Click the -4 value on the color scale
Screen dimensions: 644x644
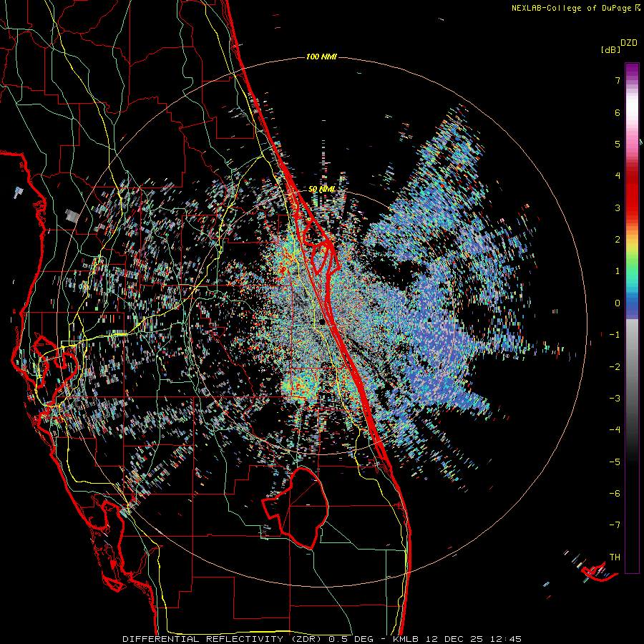click(615, 430)
